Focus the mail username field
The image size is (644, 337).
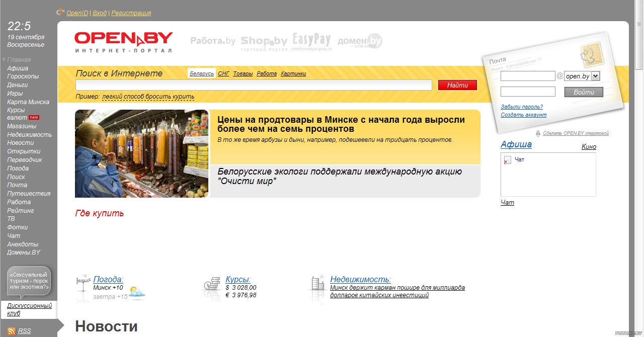coord(528,76)
